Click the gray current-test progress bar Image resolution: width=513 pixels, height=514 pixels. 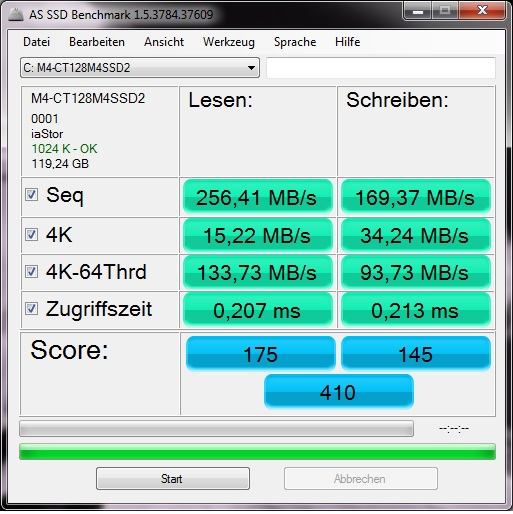click(216, 429)
